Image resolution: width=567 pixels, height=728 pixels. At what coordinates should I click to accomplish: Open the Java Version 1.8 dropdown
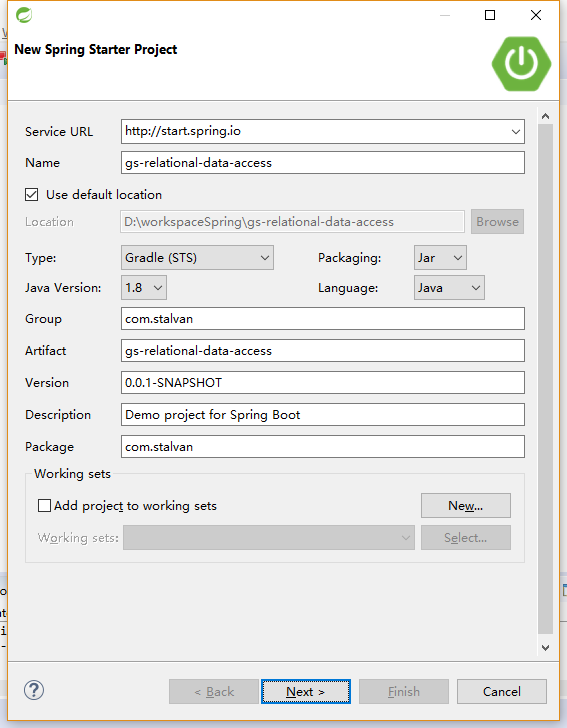[143, 288]
